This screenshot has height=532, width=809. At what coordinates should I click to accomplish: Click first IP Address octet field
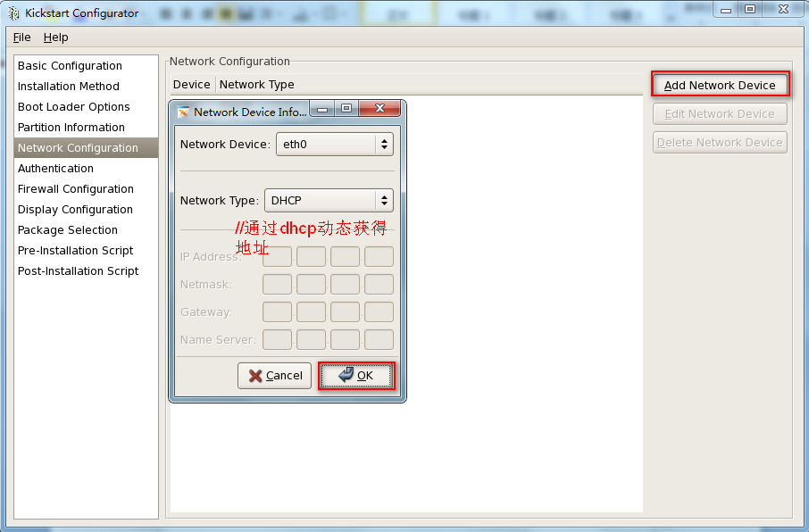277,256
